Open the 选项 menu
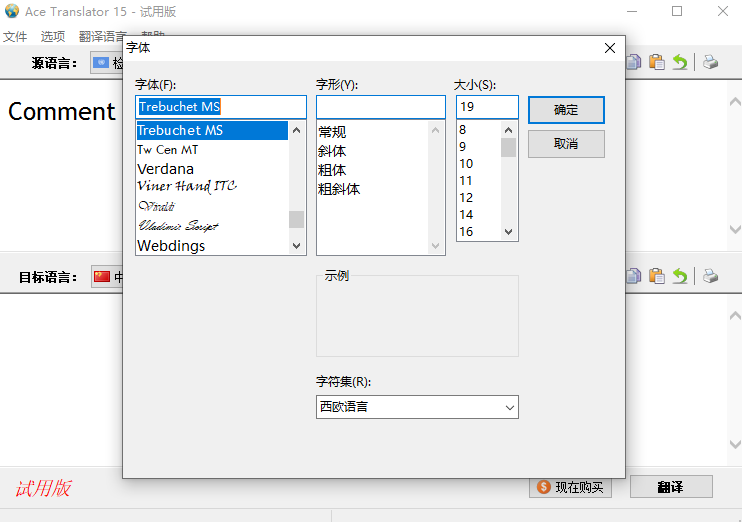This screenshot has width=742, height=522. [53, 36]
